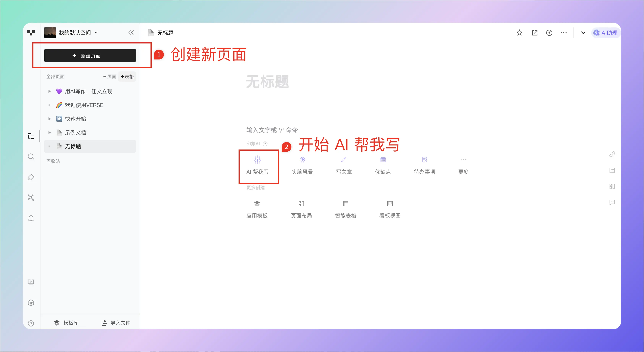Expand the 快速开始 tree item
This screenshot has height=352, width=644.
[49, 119]
